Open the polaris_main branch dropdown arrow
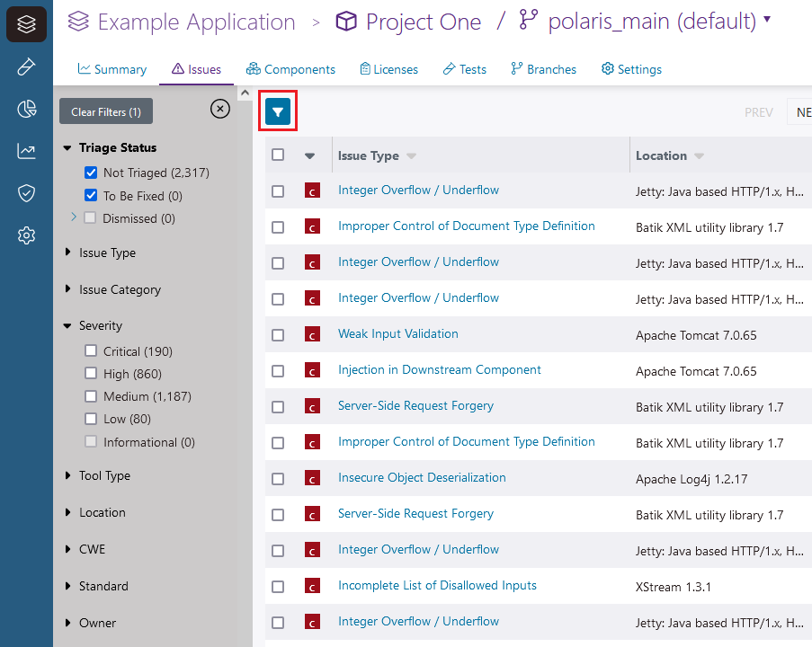The height and width of the screenshot is (647, 812). [x=766, y=20]
